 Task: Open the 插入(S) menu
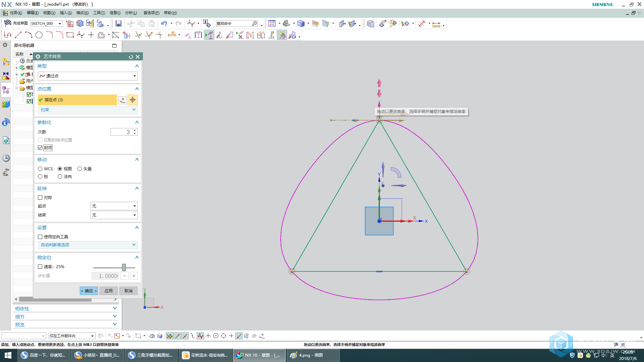coord(66,13)
